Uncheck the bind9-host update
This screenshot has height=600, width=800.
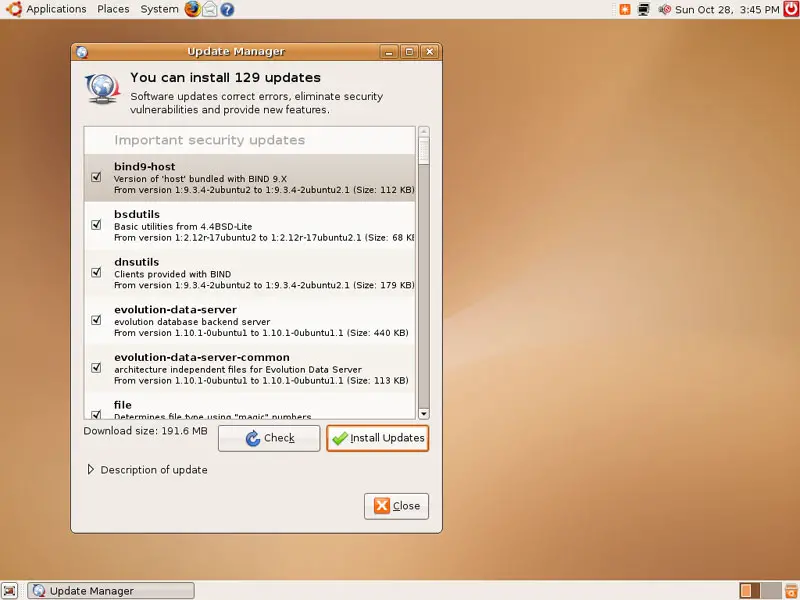[x=96, y=177]
